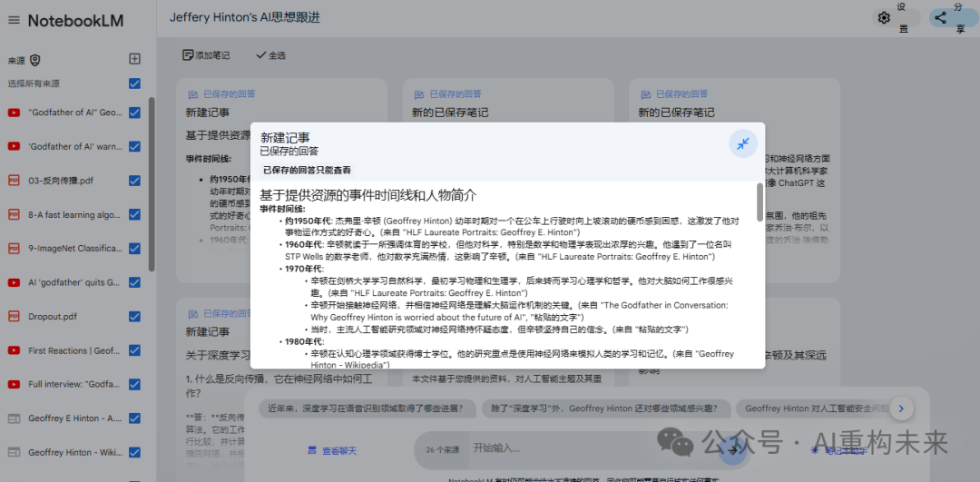Select suggestion 近年来，深度学习在语音识别领域取得了哪些进展？
Image resolution: width=980 pixels, height=482 pixels.
click(367, 408)
